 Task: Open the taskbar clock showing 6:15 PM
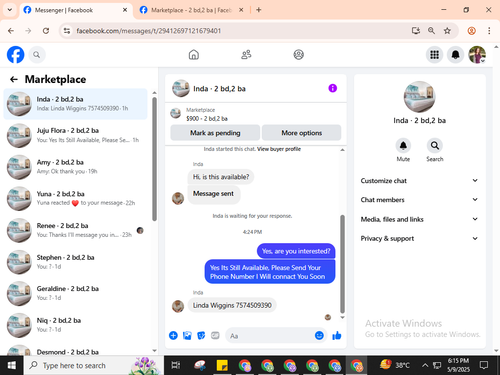458,365
